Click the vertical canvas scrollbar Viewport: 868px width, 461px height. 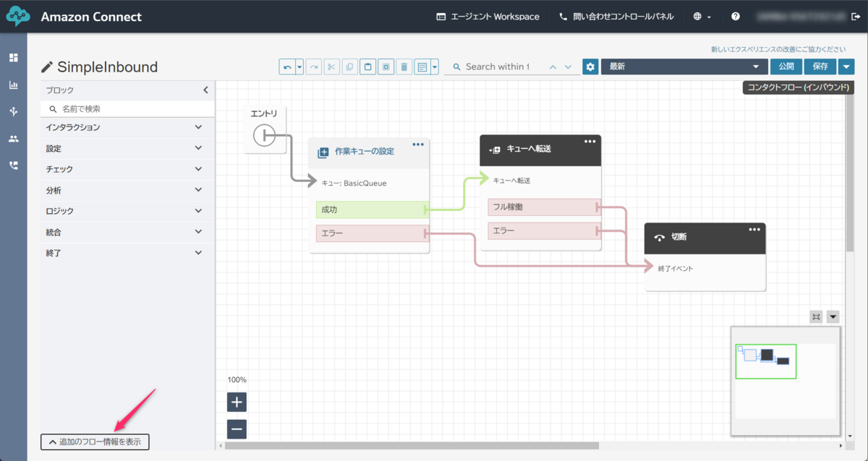click(x=850, y=173)
